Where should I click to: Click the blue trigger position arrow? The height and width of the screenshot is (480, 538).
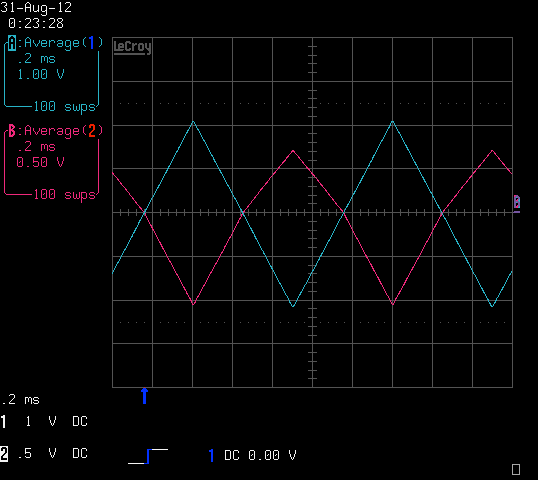tap(144, 396)
